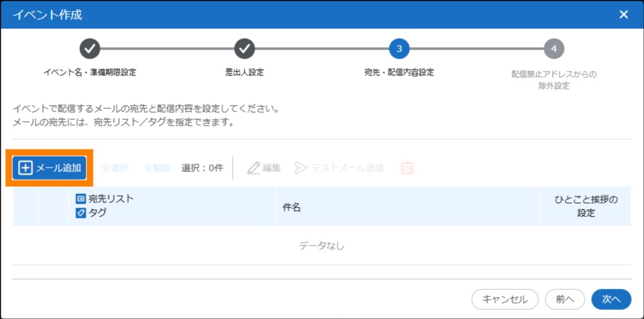Click the step 2 checkmark circle

tap(244, 48)
